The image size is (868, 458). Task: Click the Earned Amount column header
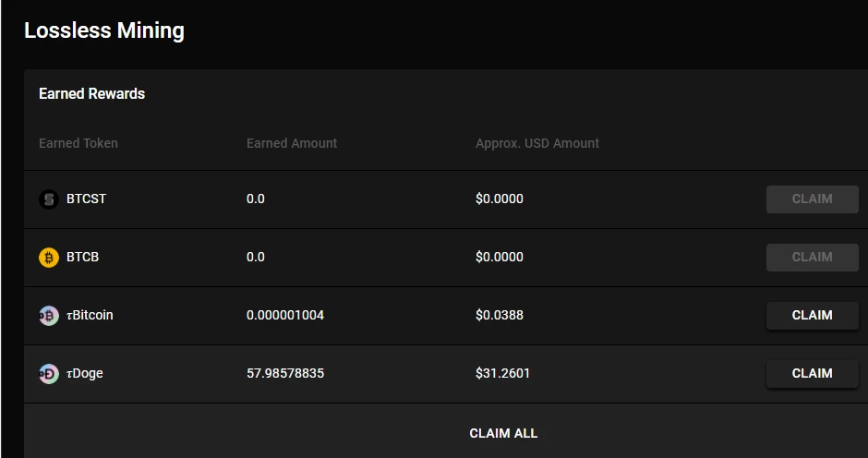292,143
